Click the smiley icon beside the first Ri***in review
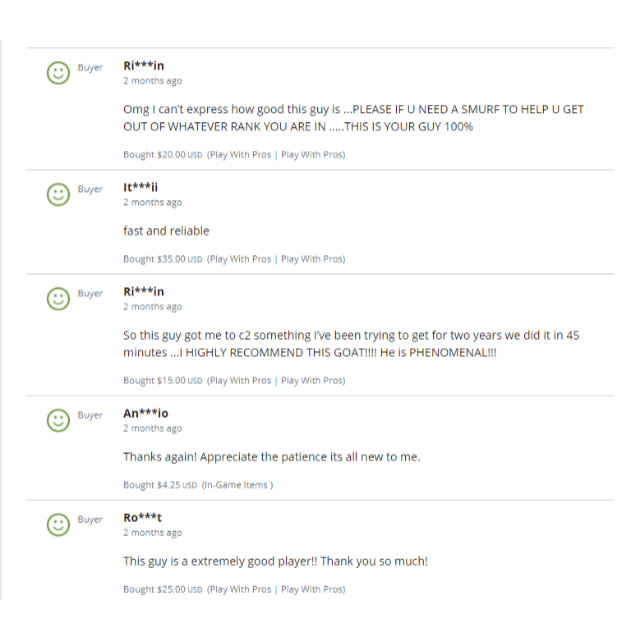Viewport: 640px width, 640px height. [58, 73]
